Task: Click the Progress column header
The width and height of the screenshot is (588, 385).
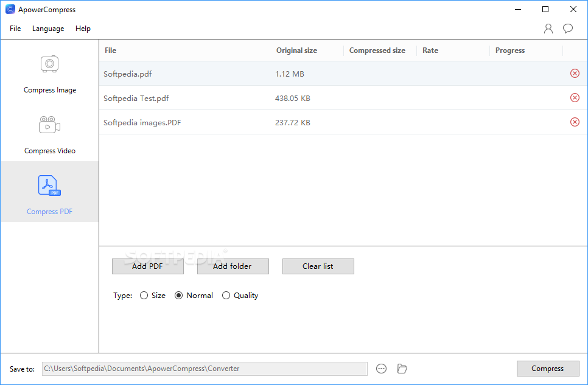Action: (510, 50)
